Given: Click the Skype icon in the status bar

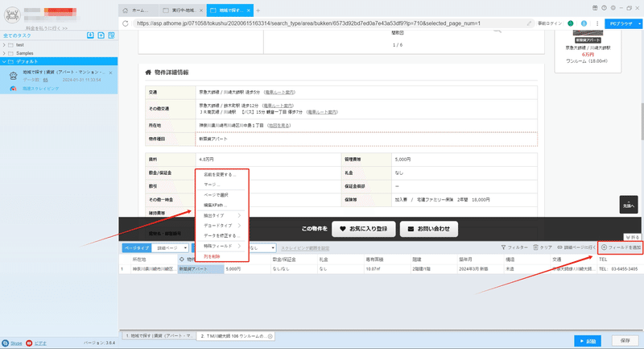Looking at the screenshot, I should click(6, 343).
